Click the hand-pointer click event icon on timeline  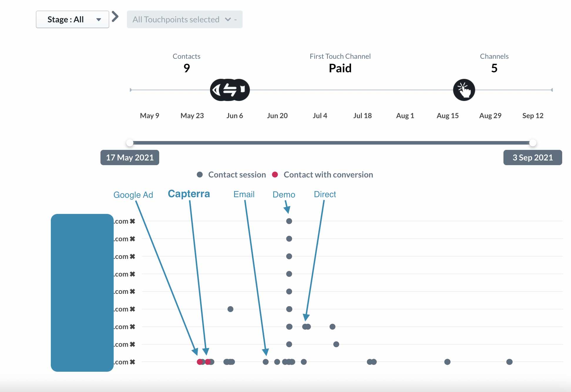click(x=464, y=90)
